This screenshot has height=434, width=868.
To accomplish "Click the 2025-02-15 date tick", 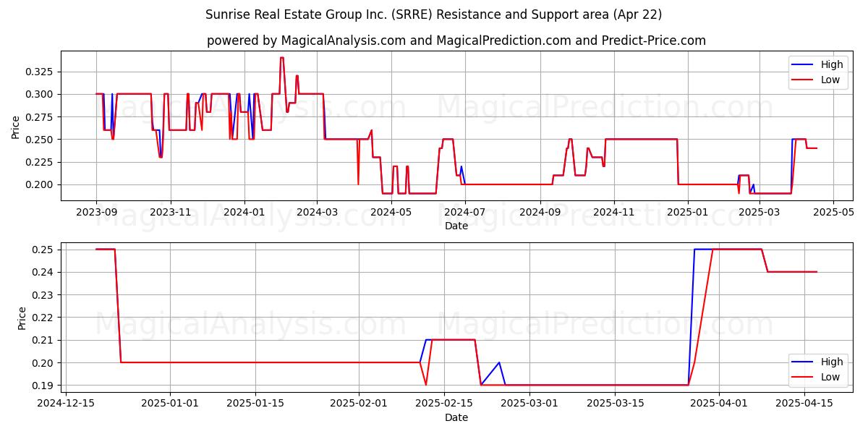I will click(x=444, y=404).
